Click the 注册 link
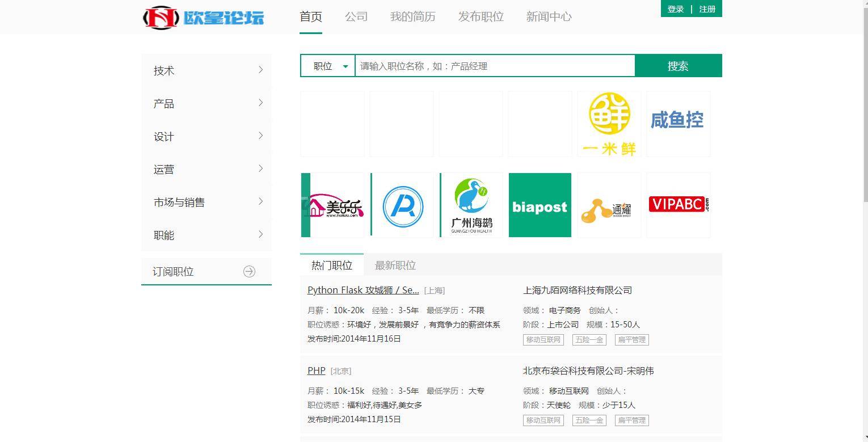Viewport: 868px width, 442px height. click(707, 9)
